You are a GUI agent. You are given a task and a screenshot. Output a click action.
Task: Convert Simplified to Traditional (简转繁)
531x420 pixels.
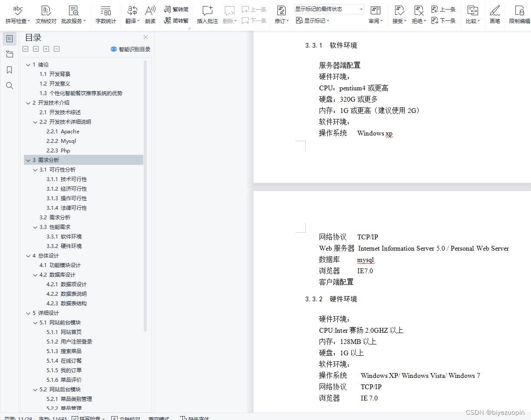tap(177, 20)
